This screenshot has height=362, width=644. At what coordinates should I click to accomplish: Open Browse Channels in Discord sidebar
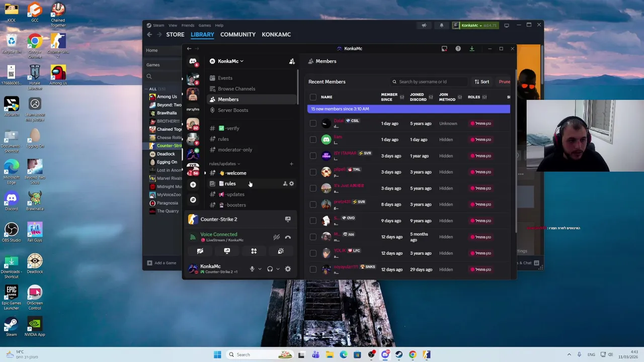pyautogui.click(x=236, y=89)
